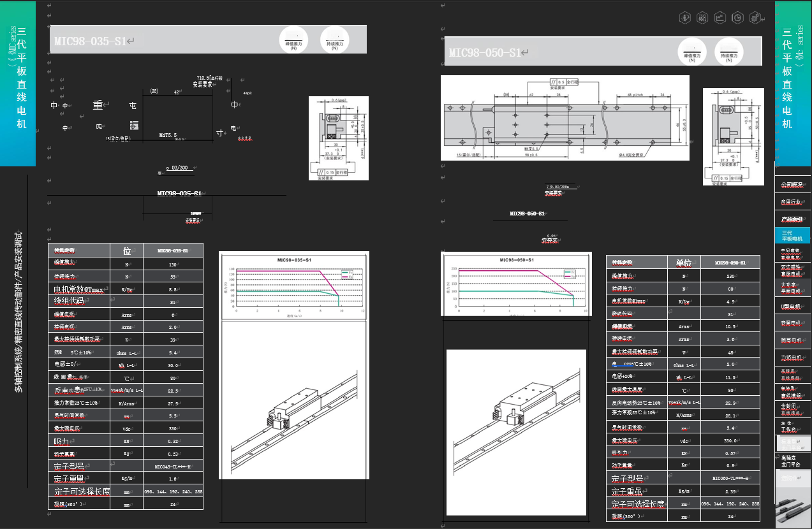Open the U型电机 sidebar tab
The width and height of the screenshot is (812, 529).
pyautogui.click(x=792, y=307)
